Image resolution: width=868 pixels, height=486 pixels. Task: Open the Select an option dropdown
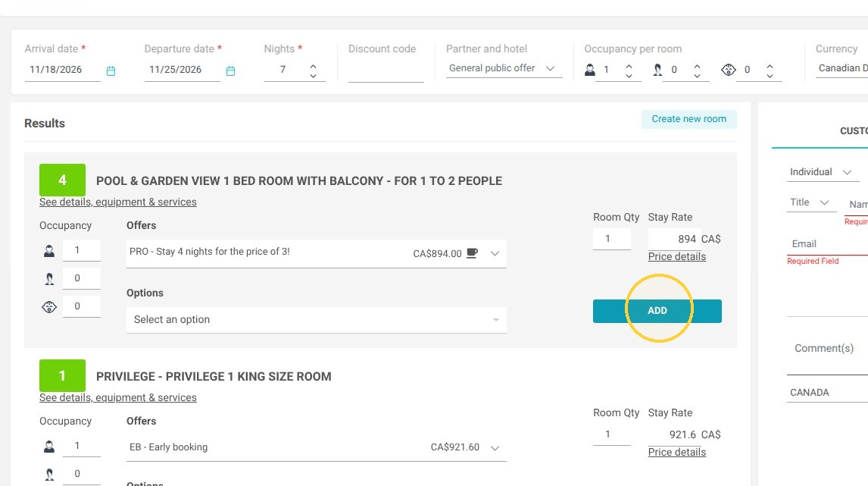316,320
